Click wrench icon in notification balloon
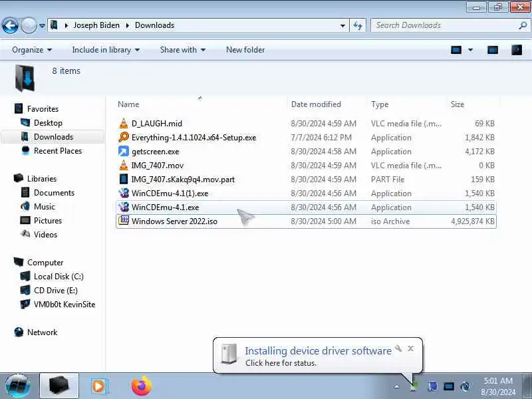 [398, 348]
